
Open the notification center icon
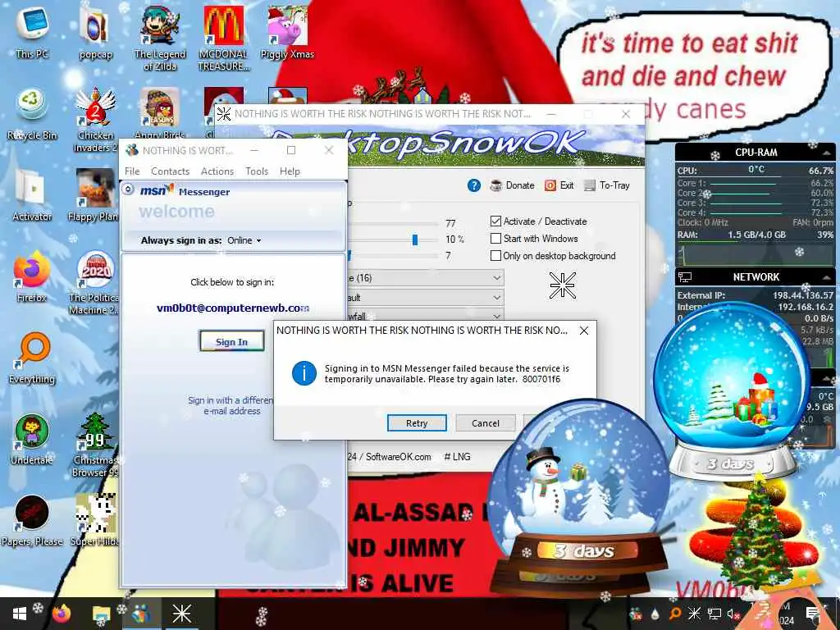tap(813, 614)
